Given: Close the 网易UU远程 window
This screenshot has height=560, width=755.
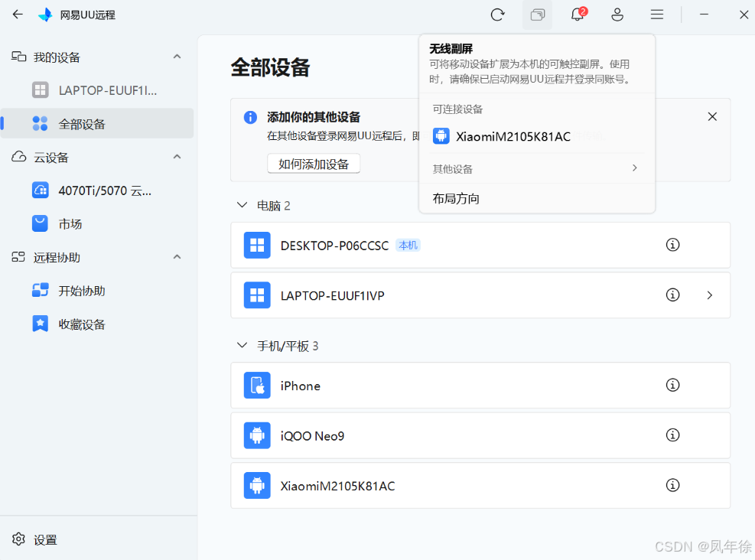Looking at the screenshot, I should 744,15.
